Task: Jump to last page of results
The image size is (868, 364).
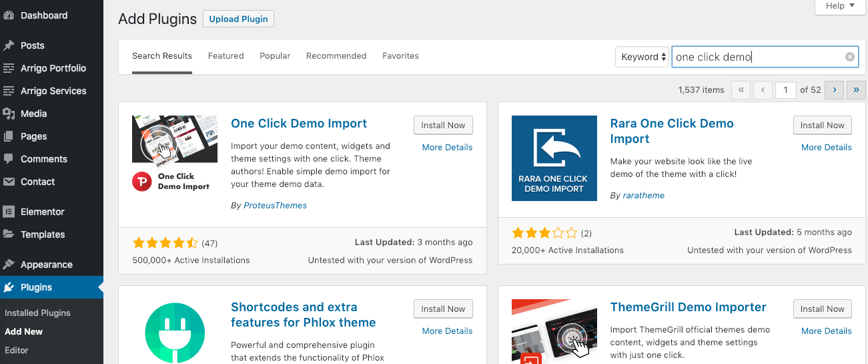Action: (x=856, y=90)
